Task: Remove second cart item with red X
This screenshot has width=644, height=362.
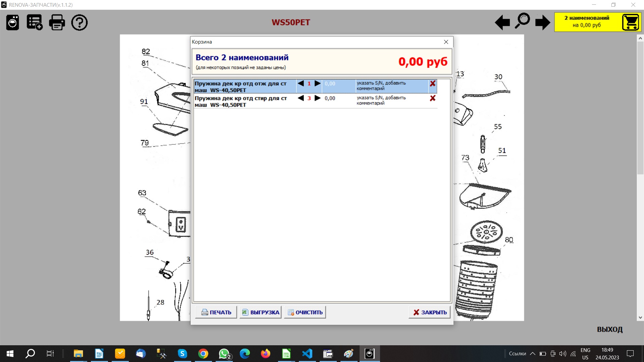Action: [433, 98]
